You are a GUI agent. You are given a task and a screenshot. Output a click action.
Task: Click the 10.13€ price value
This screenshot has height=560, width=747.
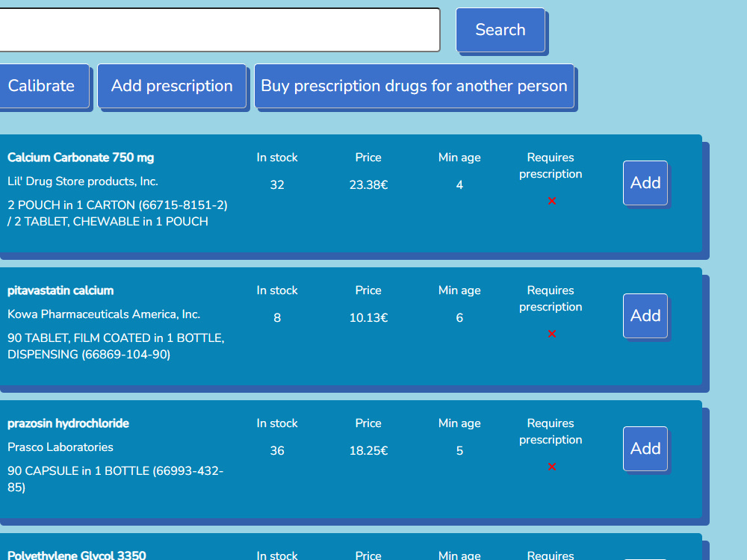pyautogui.click(x=368, y=317)
